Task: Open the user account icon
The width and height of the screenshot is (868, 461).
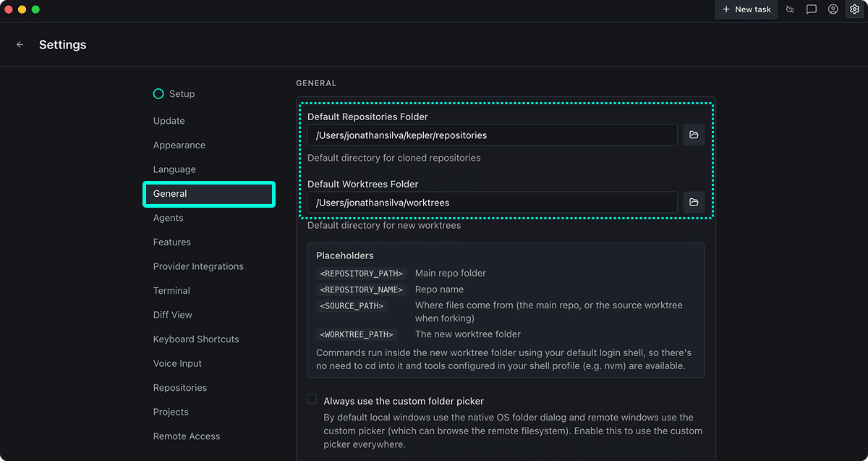Action: coord(833,9)
